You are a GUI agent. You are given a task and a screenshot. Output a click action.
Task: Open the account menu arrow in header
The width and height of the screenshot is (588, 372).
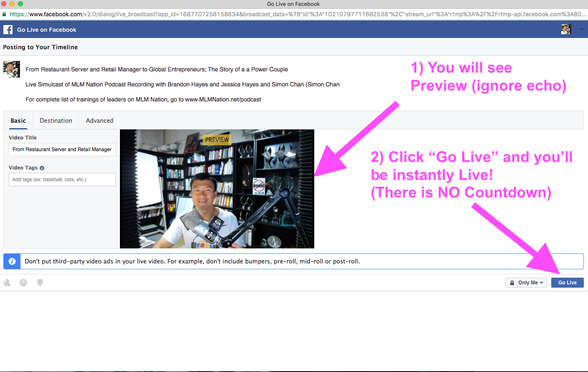[581, 30]
